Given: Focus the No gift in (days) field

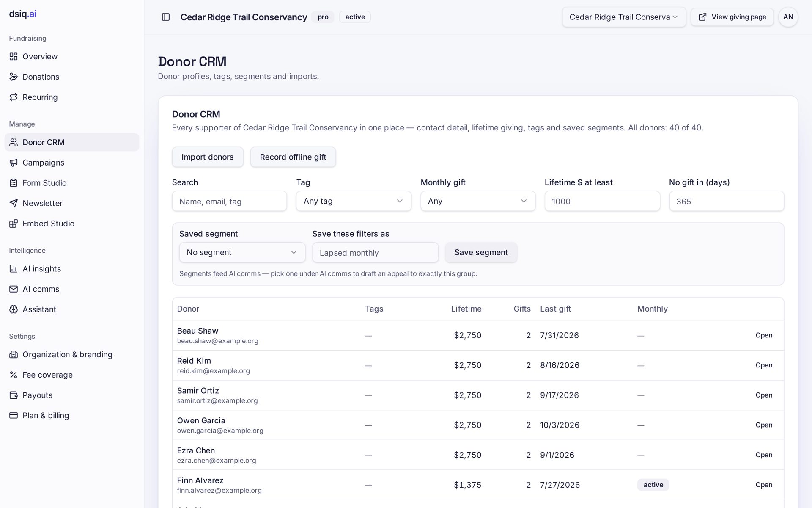Looking at the screenshot, I should (727, 201).
